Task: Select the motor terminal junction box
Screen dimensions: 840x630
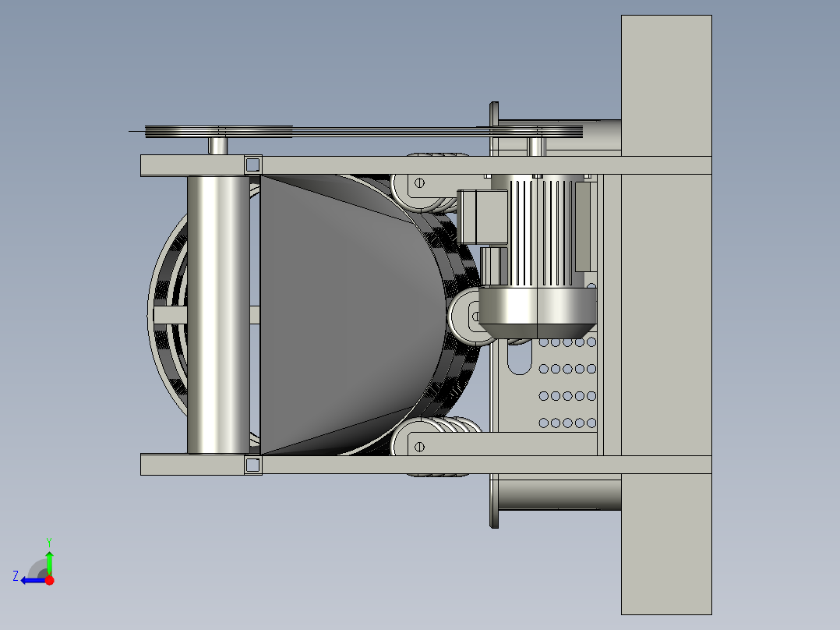Action: (x=482, y=217)
